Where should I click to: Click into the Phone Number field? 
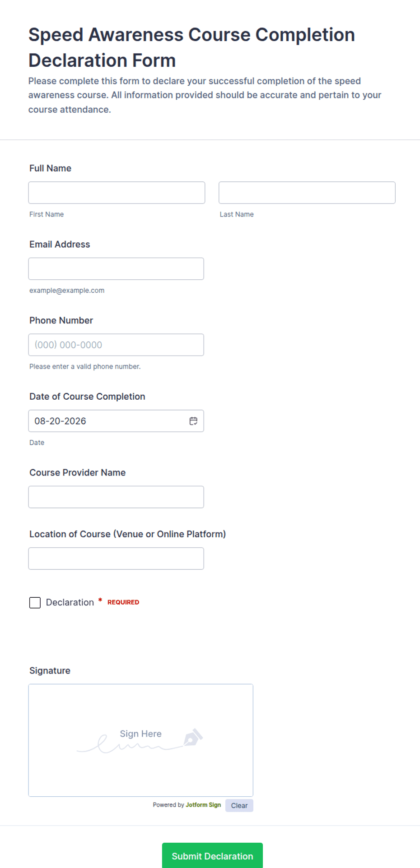click(116, 345)
